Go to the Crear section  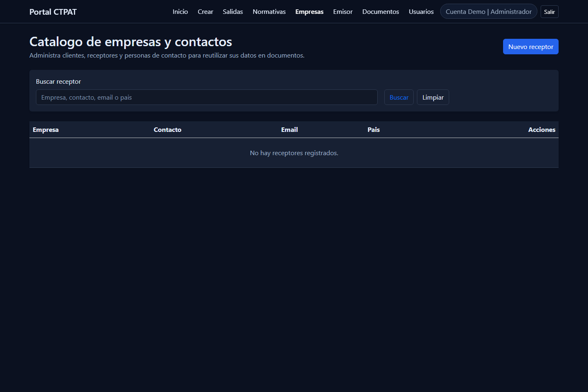point(205,12)
